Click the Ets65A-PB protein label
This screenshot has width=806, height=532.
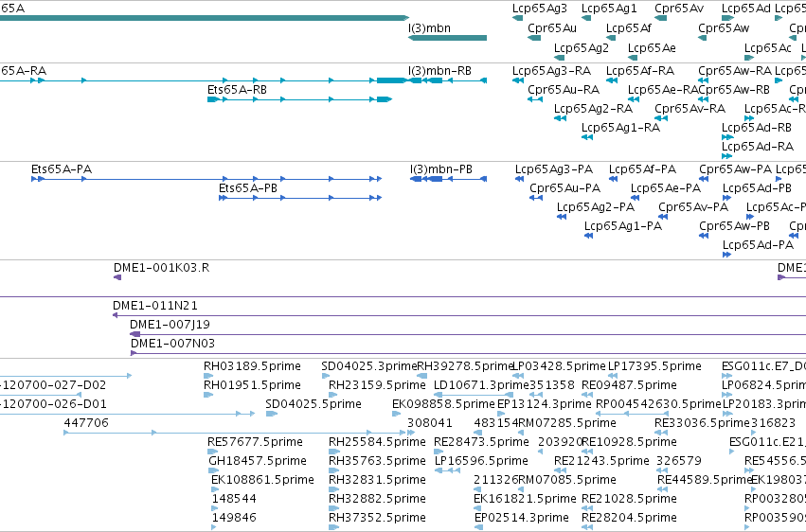(x=248, y=188)
